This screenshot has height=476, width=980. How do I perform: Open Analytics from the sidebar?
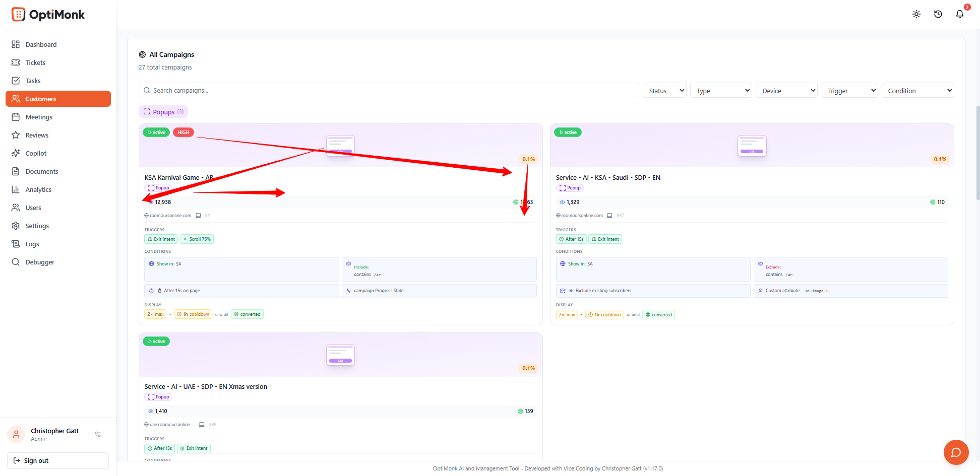58,189
